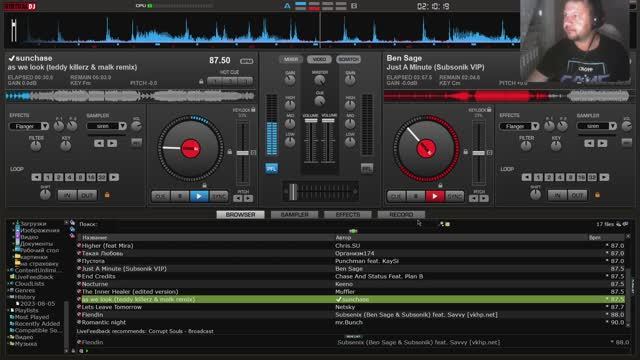
Task: Set loop OUT on left deck
Action: (x=87, y=196)
